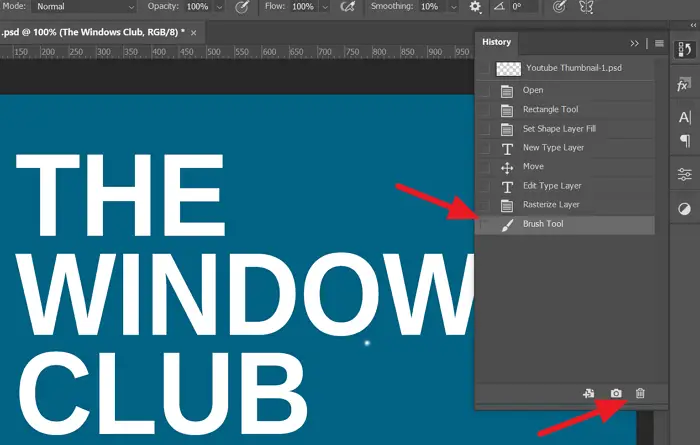Expand the Smoothing slider dropdown arrow
The height and width of the screenshot is (445, 700).
(454, 7)
